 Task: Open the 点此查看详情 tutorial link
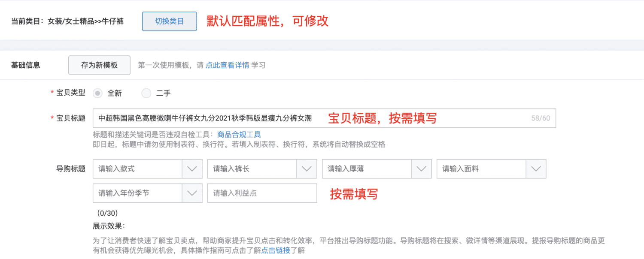tap(228, 65)
